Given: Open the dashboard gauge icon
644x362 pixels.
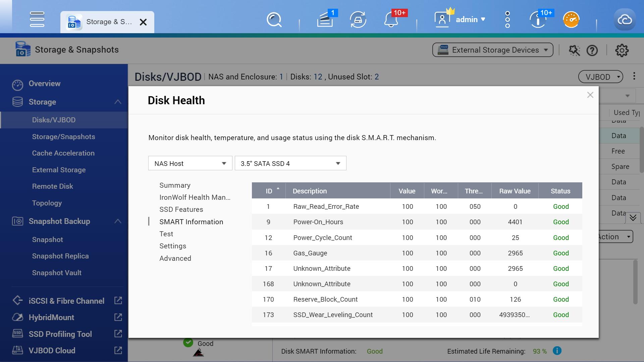Looking at the screenshot, I should pyautogui.click(x=571, y=19).
